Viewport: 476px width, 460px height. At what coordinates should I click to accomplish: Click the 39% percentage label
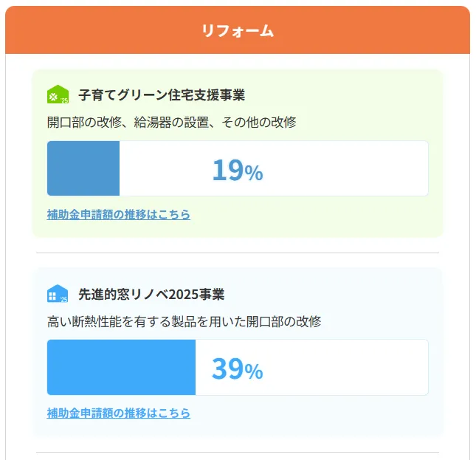(x=237, y=368)
